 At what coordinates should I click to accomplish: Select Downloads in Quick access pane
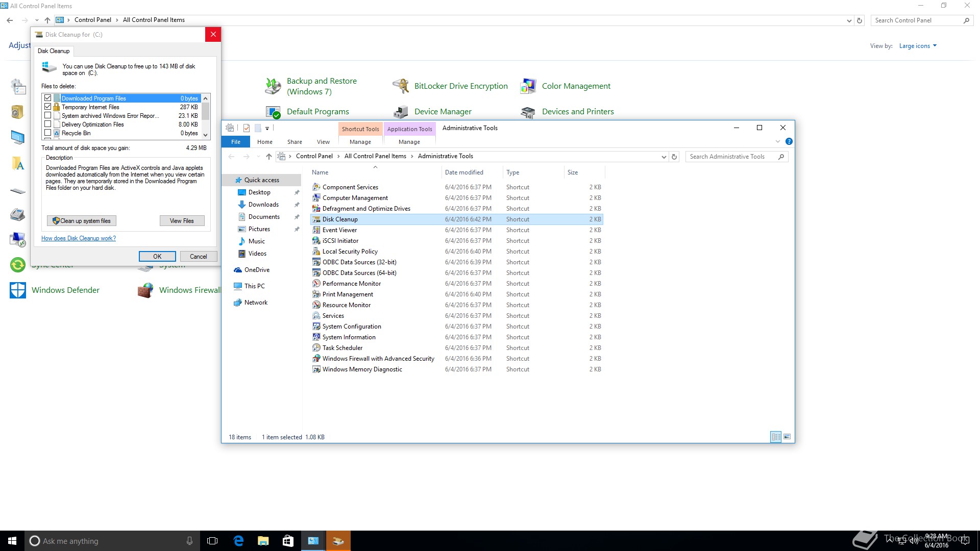click(263, 205)
